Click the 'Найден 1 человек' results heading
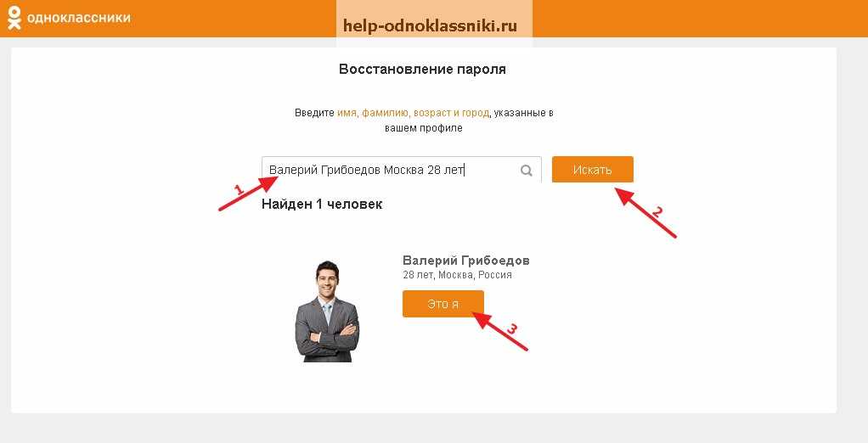Image resolution: width=868 pixels, height=443 pixels. (x=322, y=204)
